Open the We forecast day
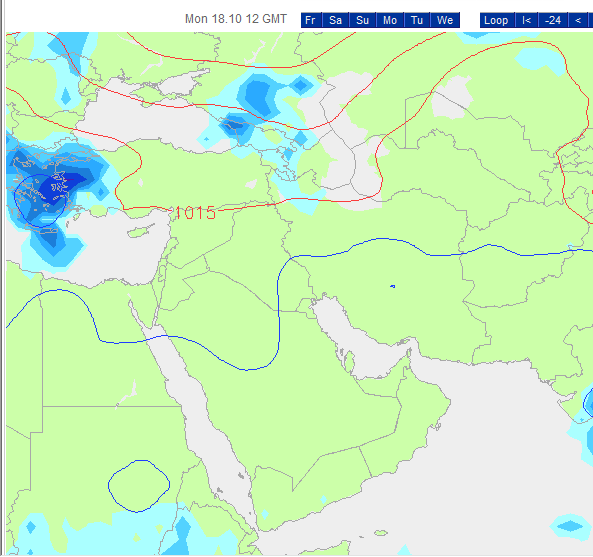Viewport: 593px width, 557px height. [445, 20]
